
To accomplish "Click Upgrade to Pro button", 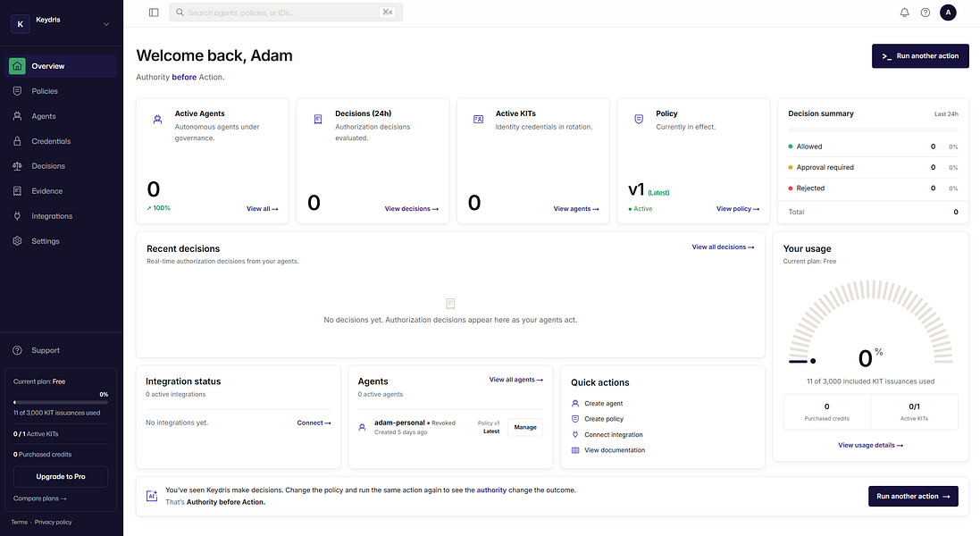I will [x=61, y=477].
